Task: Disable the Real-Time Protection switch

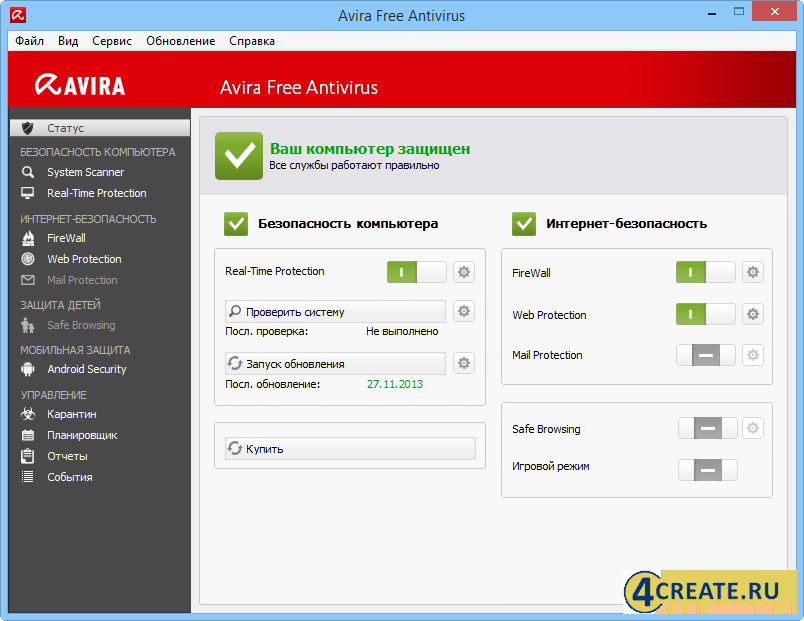Action: pyautogui.click(x=416, y=272)
